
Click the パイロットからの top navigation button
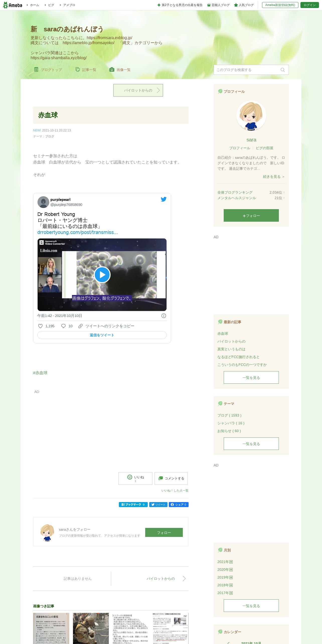(138, 90)
